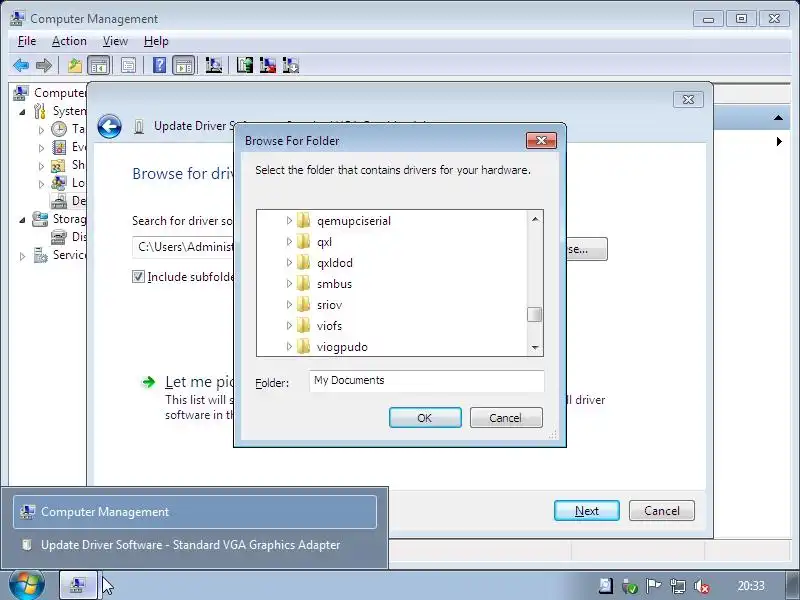The height and width of the screenshot is (600, 800).
Task: Click the driver search path field
Action: (183, 247)
